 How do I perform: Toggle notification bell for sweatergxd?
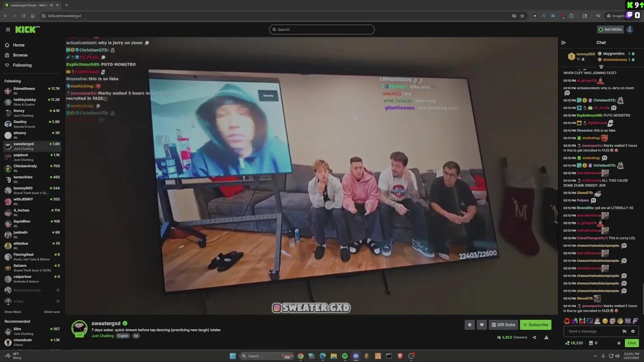click(x=469, y=325)
